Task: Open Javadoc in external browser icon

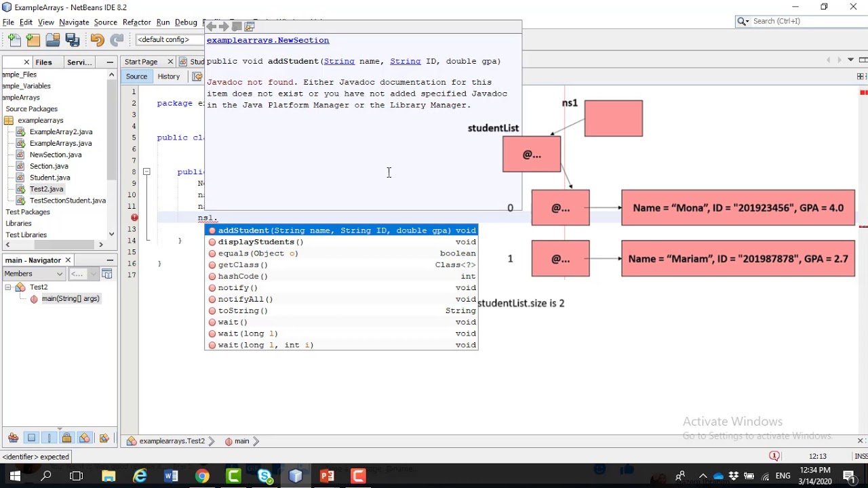Action: pyautogui.click(x=250, y=26)
